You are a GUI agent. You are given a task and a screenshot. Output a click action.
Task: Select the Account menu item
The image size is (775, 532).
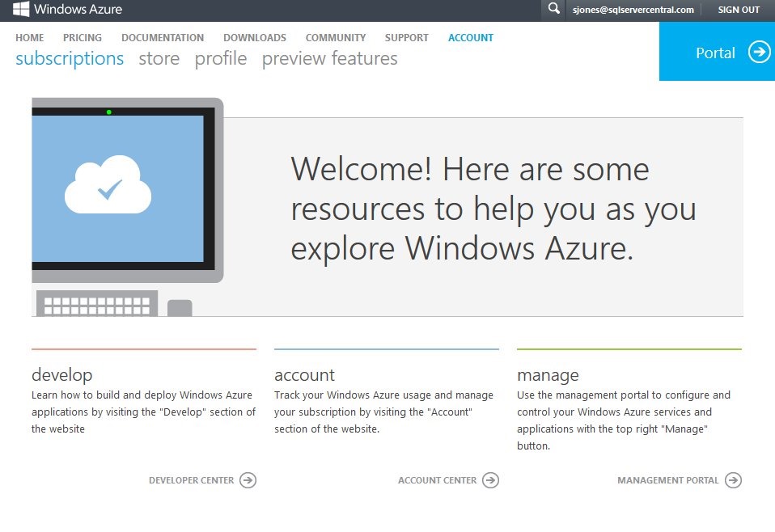pyautogui.click(x=471, y=38)
